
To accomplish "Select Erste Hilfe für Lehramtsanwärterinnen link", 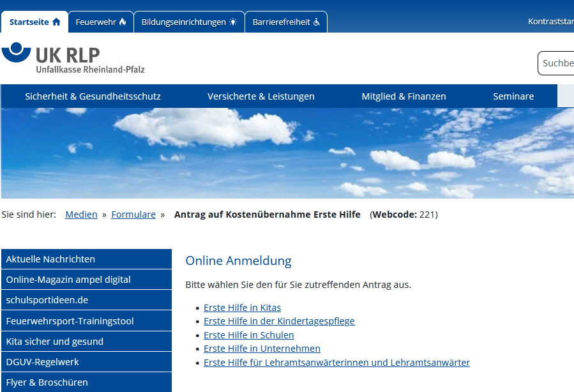I will pyautogui.click(x=336, y=363).
